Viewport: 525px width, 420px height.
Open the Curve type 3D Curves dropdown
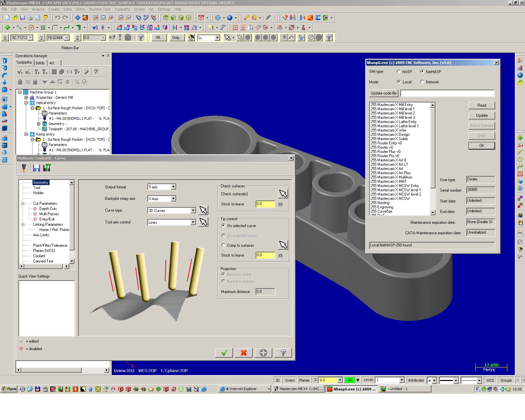click(x=193, y=210)
